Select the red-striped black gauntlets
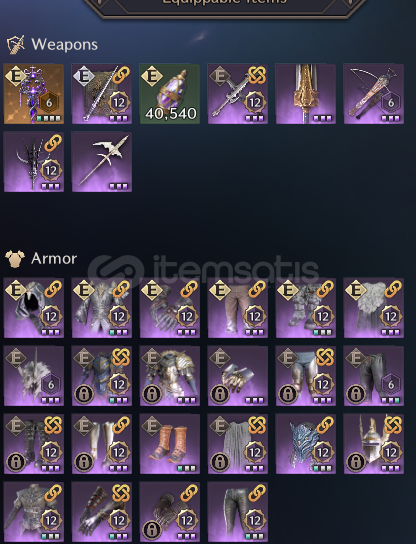This screenshot has height=544, width=416. point(102,512)
